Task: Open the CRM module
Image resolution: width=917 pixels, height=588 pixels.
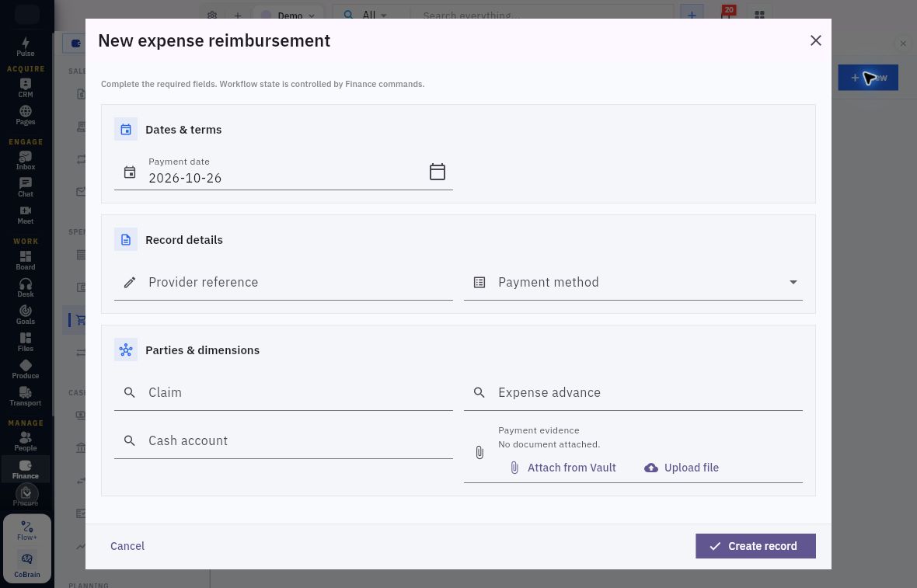Action: [25, 89]
